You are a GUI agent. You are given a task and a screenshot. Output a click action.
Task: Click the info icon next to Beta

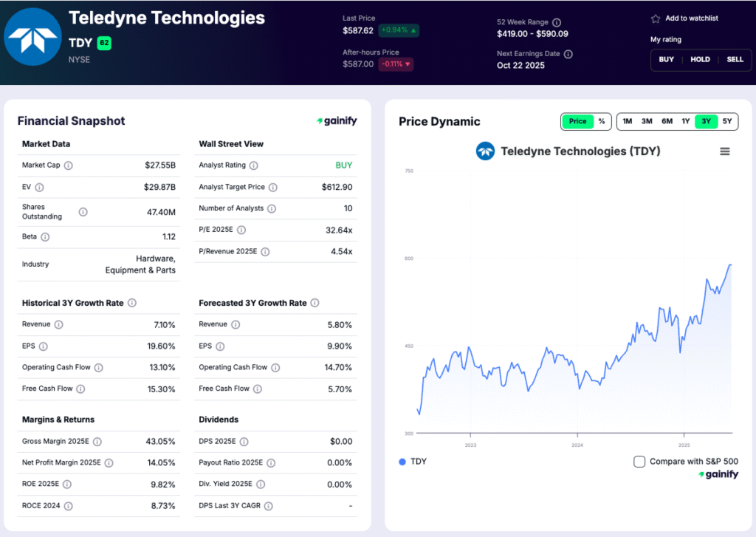tap(45, 237)
